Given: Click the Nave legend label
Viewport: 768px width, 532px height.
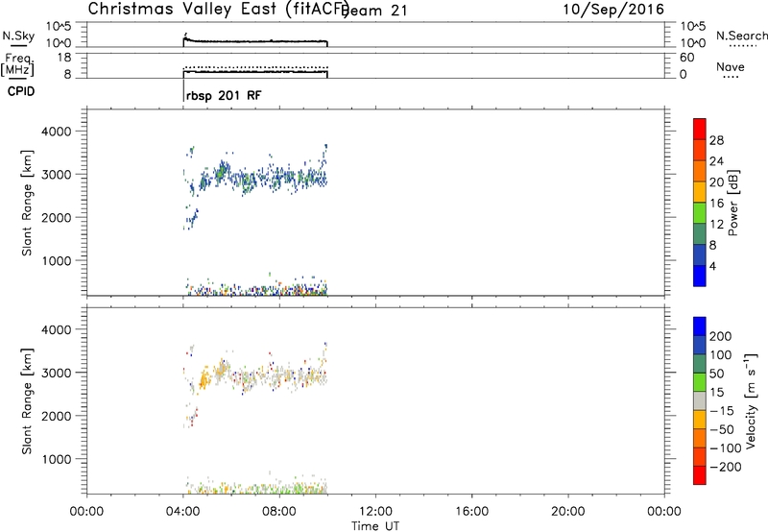Looking at the screenshot, I should click(731, 67).
